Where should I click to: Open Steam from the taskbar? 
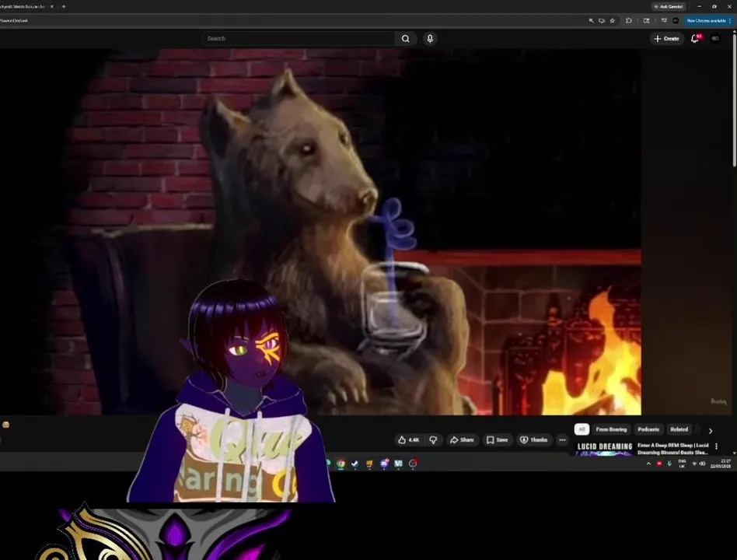click(x=355, y=464)
